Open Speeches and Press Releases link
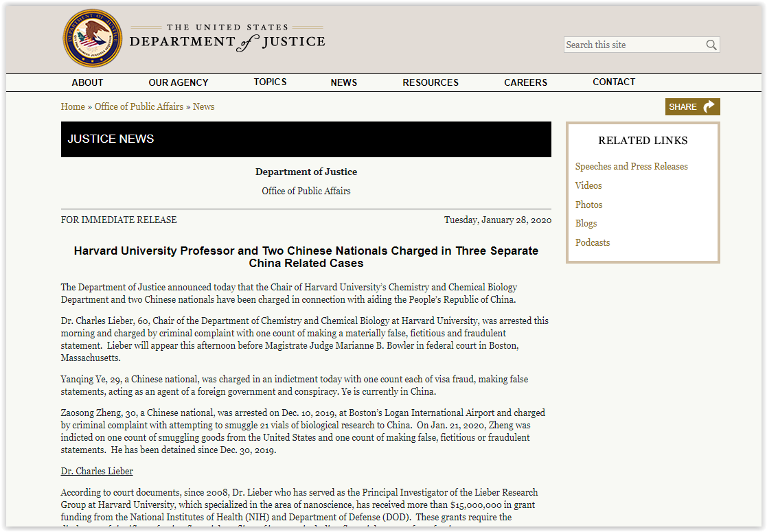 coord(632,166)
